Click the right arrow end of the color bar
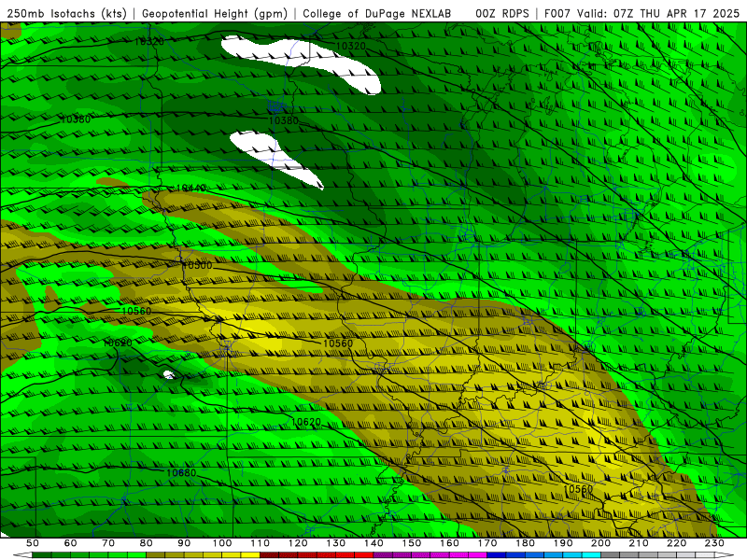This screenshot has height=560, width=747. [725, 555]
